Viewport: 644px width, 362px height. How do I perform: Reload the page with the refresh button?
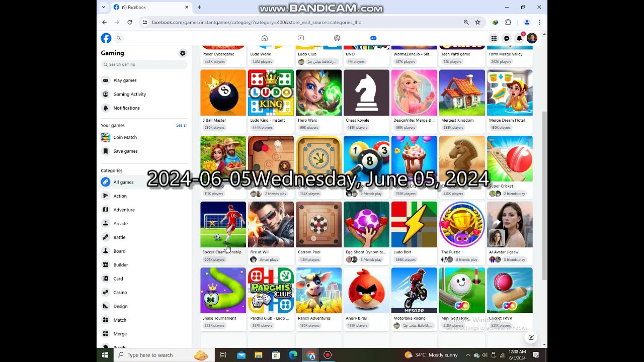point(130,22)
